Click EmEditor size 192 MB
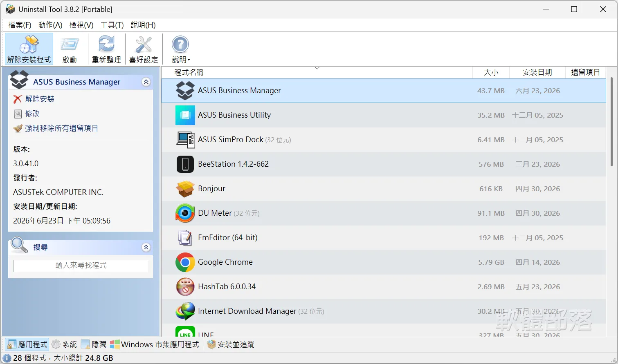 click(x=491, y=238)
